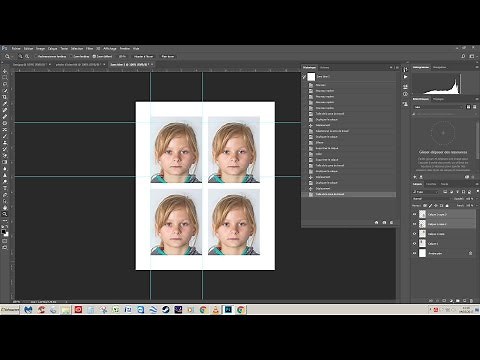
Task: Click the Adapter à l'écran button
Action: 144,56
